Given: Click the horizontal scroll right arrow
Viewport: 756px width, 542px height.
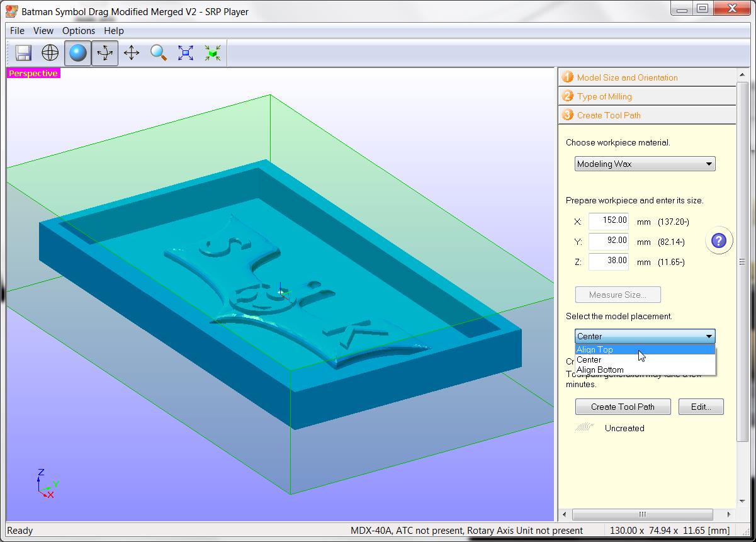Looking at the screenshot, I should [730, 514].
